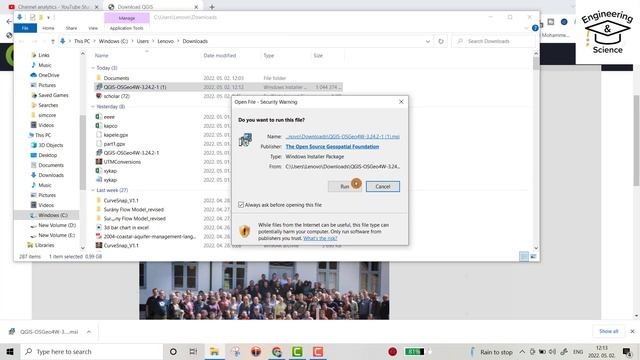
Task: Select the QGIS-OSGeo4W-3.24.2-1 (1) installer file
Action: [x=218, y=87]
